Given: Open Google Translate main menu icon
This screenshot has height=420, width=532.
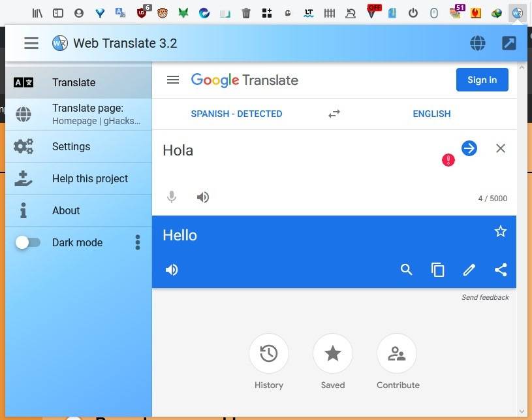Looking at the screenshot, I should click(173, 80).
